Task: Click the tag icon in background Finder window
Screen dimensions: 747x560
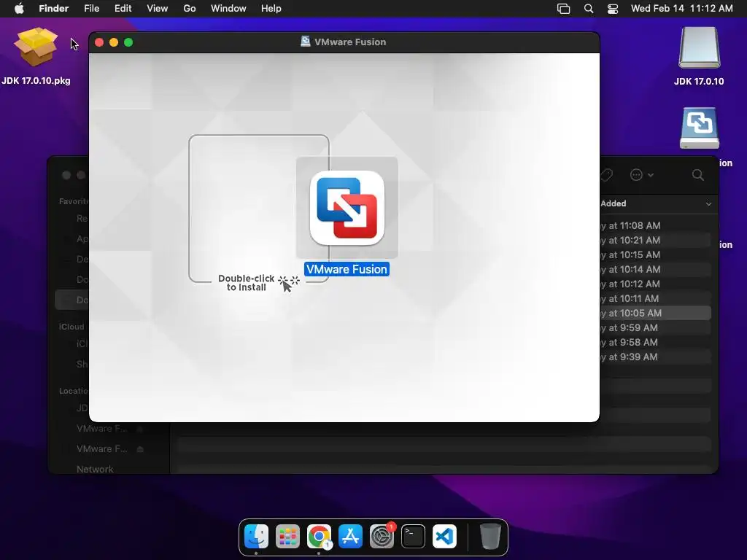Action: [x=606, y=175]
